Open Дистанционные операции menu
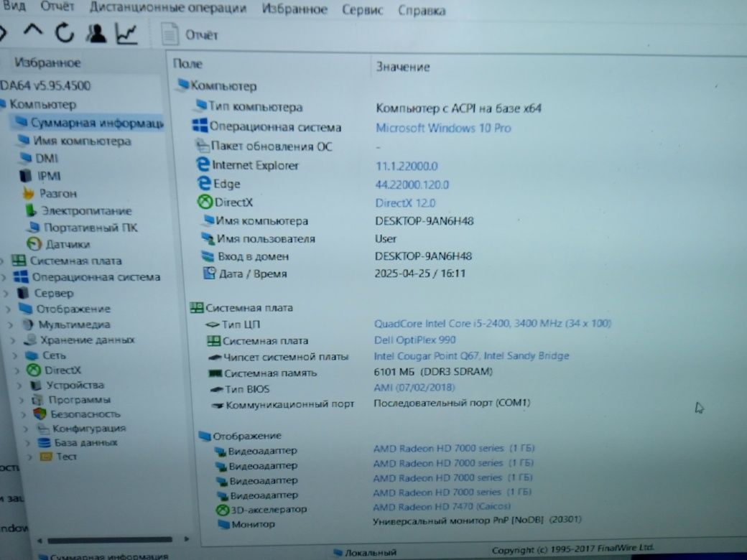747x560 pixels. [x=168, y=8]
